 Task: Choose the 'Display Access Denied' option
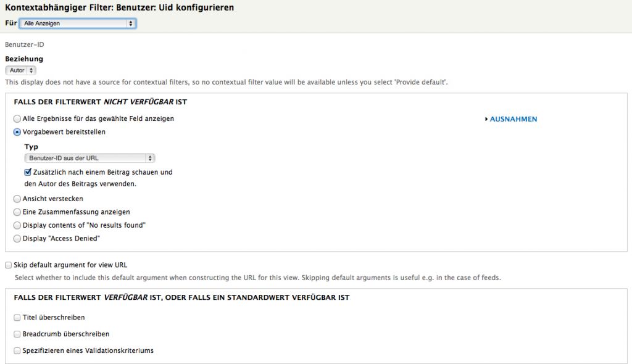(17, 238)
